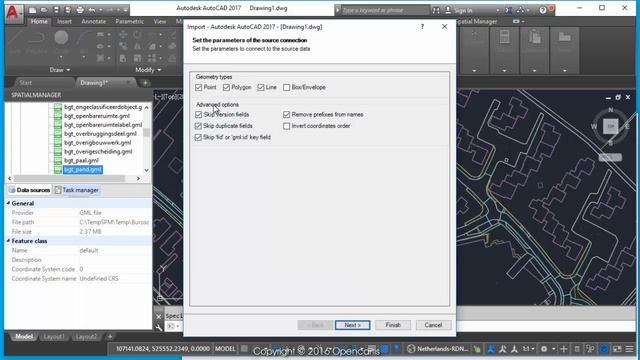Viewport: 640px width, 360px height.
Task: Expand the Draw panel dropdown
Action: point(60,70)
